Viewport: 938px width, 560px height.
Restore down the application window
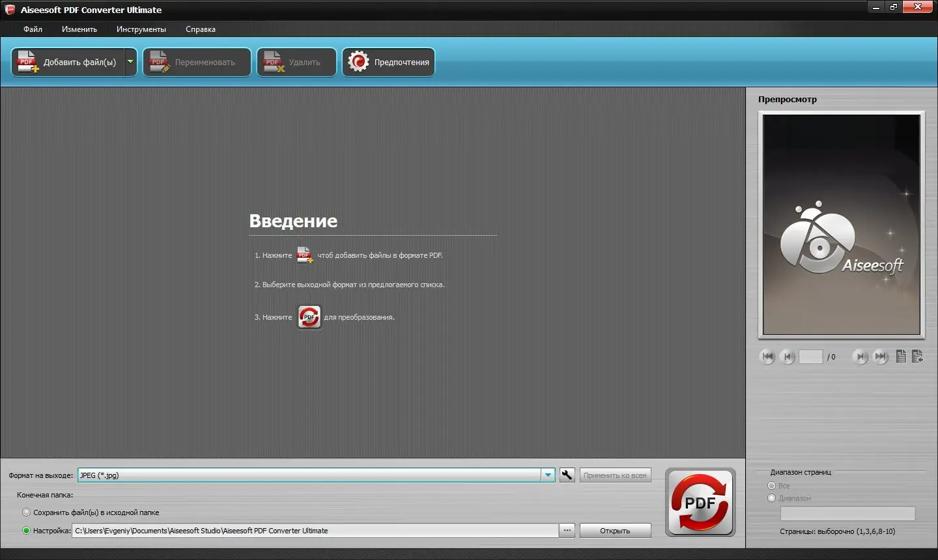(894, 7)
